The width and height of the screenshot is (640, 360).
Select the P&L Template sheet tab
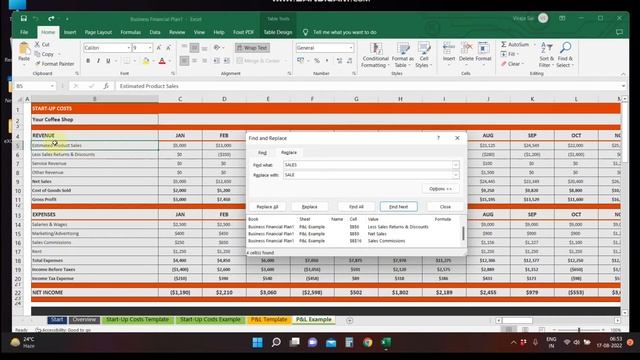coord(269,320)
